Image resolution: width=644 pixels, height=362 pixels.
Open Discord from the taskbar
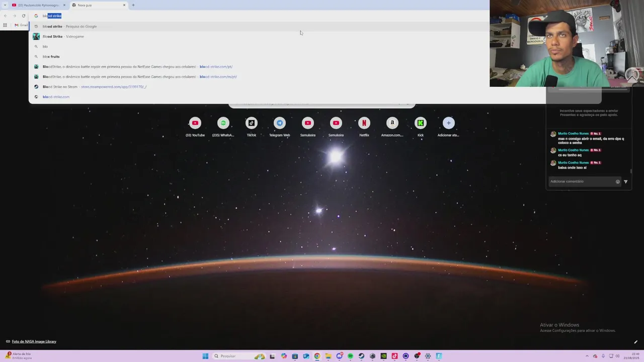tap(340, 356)
